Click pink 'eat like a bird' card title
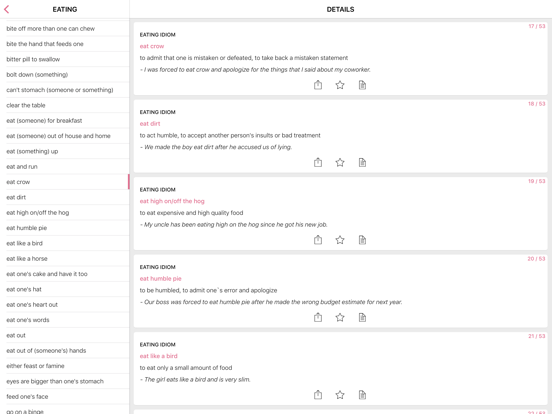 (158, 356)
